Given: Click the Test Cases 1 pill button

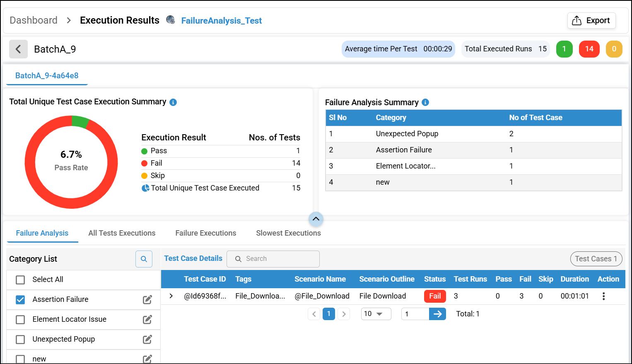Looking at the screenshot, I should [596, 259].
